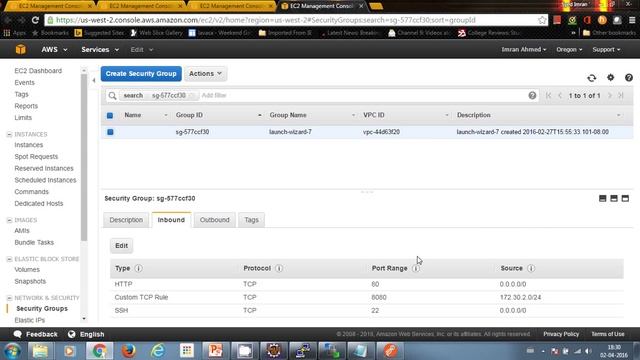
Task: Go to the last results page
Action: pyautogui.click(x=621, y=95)
